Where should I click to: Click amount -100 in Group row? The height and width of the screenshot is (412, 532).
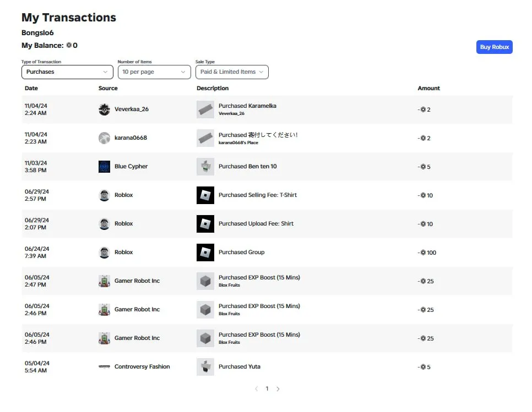[427, 252]
